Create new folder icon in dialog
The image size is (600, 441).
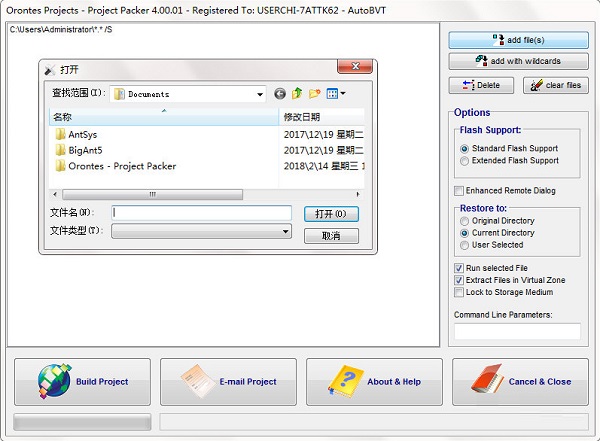[315, 93]
